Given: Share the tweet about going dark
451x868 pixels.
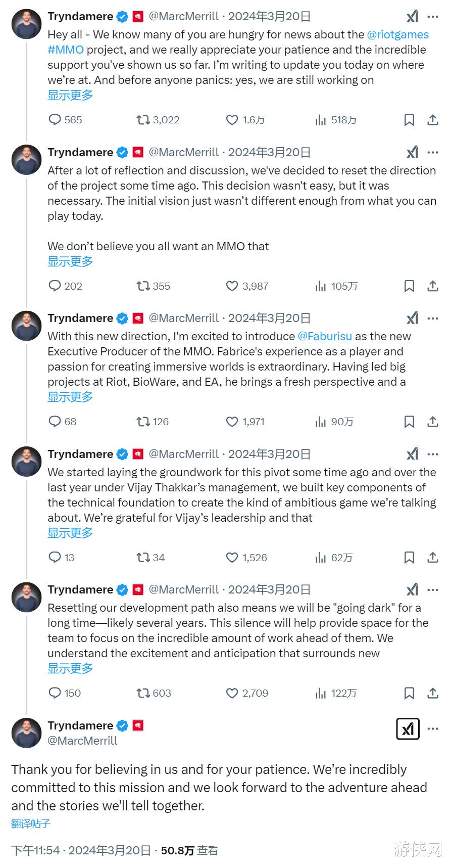Looking at the screenshot, I should [x=433, y=693].
